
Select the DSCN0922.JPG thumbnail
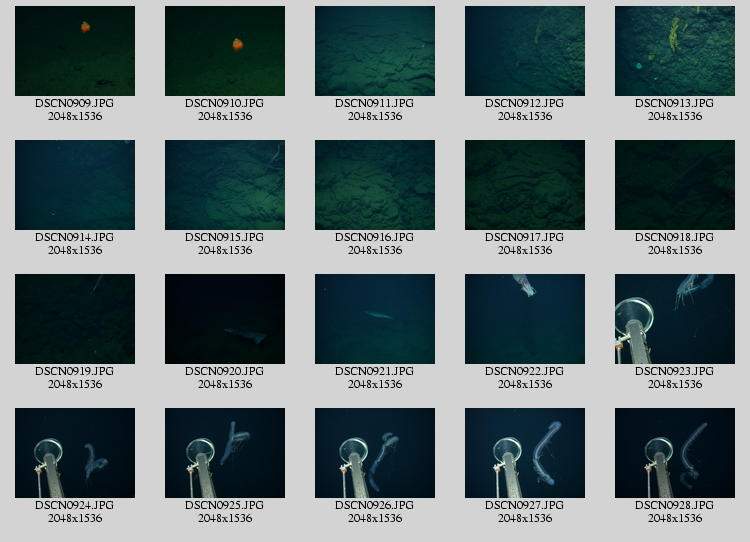pyautogui.click(x=525, y=319)
